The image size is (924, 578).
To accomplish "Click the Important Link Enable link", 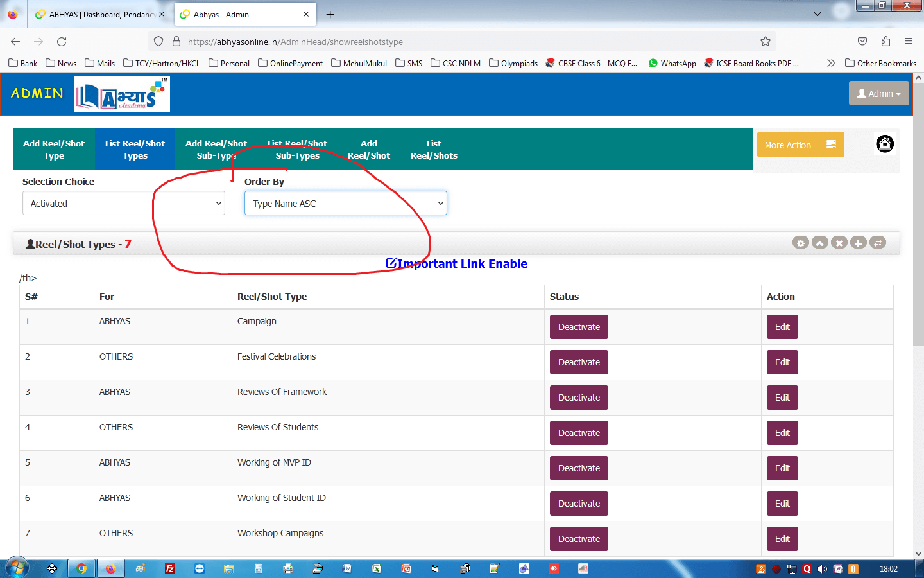I will coord(456,263).
